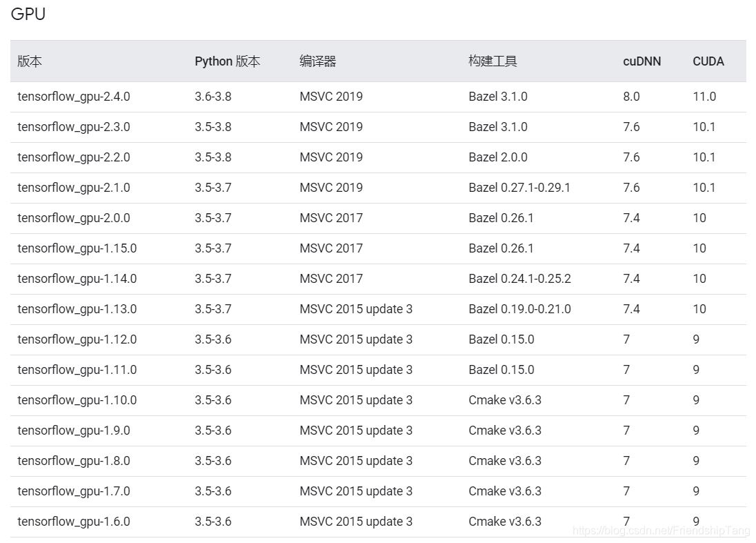
Task: Select the tensorflow_gpu-2.3.0 version cell
Action: tap(74, 127)
